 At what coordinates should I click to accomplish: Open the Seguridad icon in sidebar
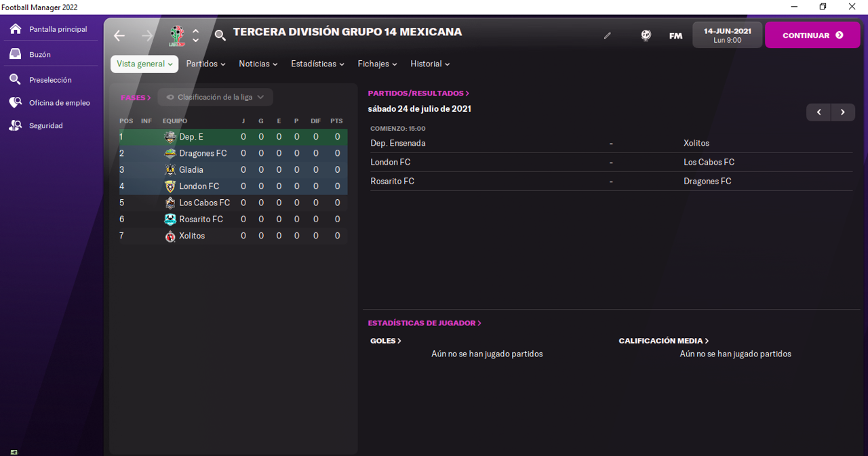[x=15, y=125]
